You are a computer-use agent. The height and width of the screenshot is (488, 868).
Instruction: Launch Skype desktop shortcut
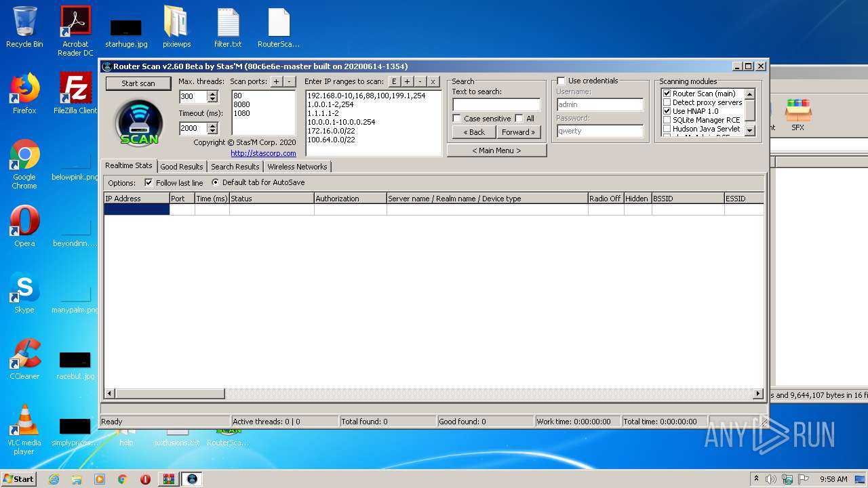tap(24, 293)
